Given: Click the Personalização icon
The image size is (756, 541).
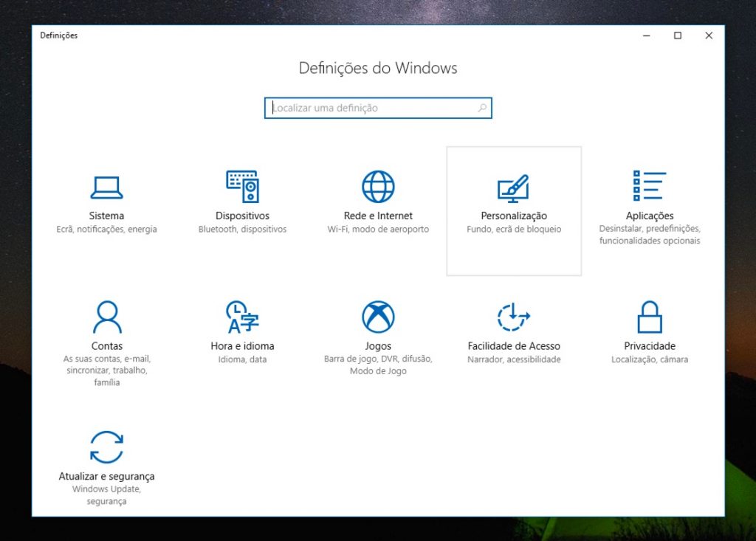Looking at the screenshot, I should click(514, 187).
